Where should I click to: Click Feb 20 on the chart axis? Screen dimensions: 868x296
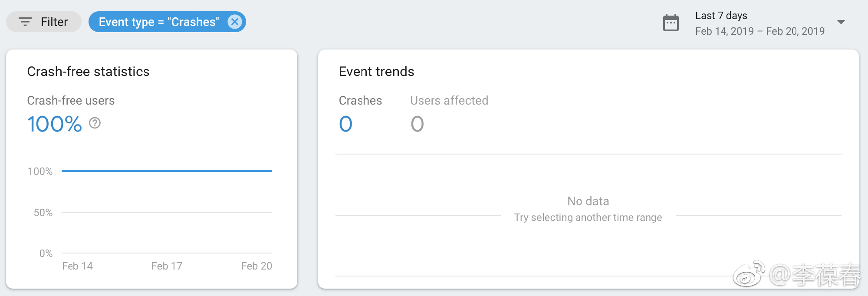coord(256,266)
